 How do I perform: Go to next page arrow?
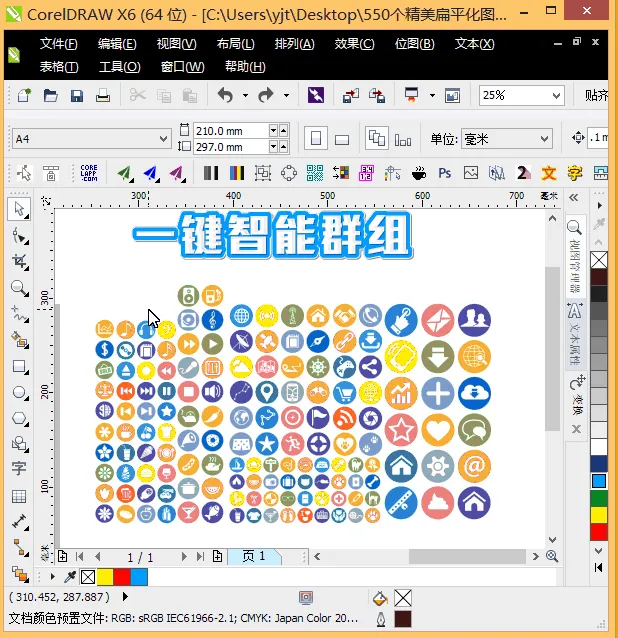click(x=184, y=556)
